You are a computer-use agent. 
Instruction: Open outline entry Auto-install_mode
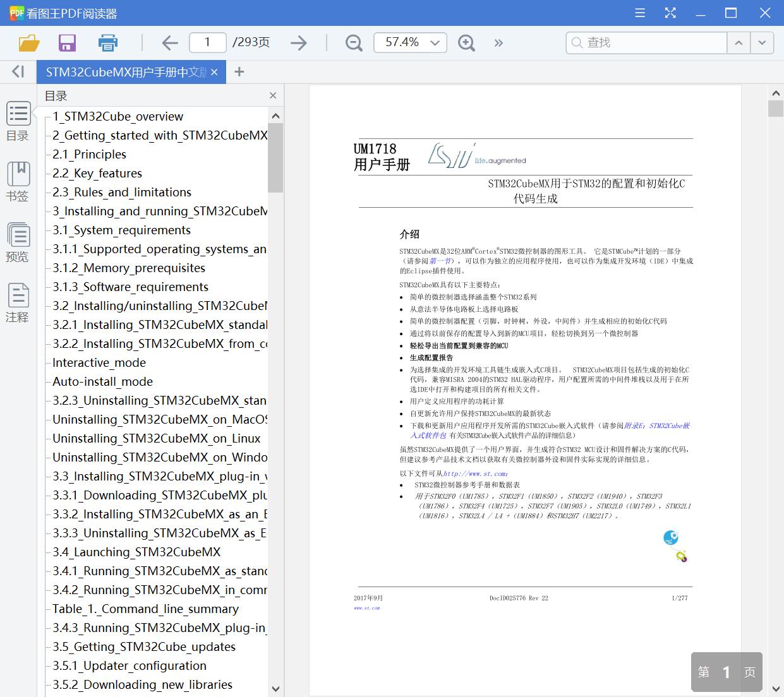[102, 381]
